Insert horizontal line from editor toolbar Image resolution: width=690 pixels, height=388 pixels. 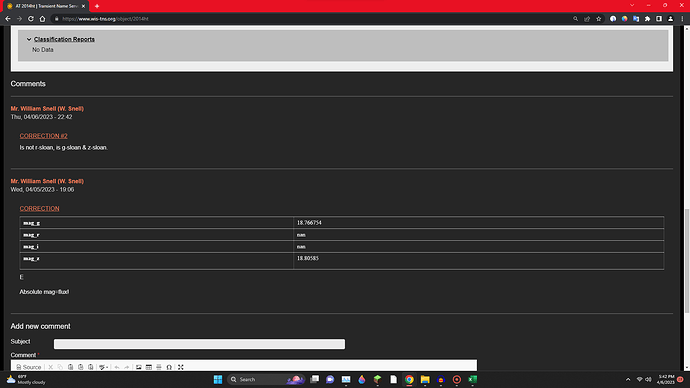coord(159,367)
